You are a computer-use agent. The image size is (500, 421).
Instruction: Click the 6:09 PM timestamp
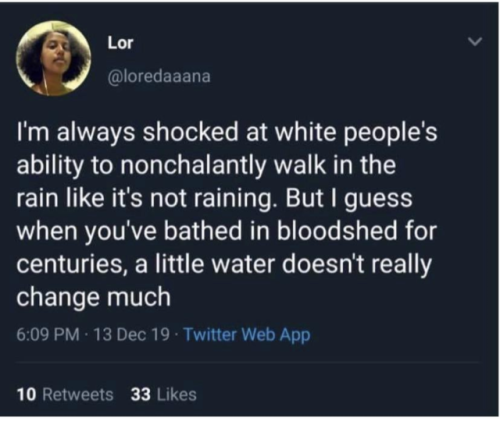pyautogui.click(x=48, y=334)
